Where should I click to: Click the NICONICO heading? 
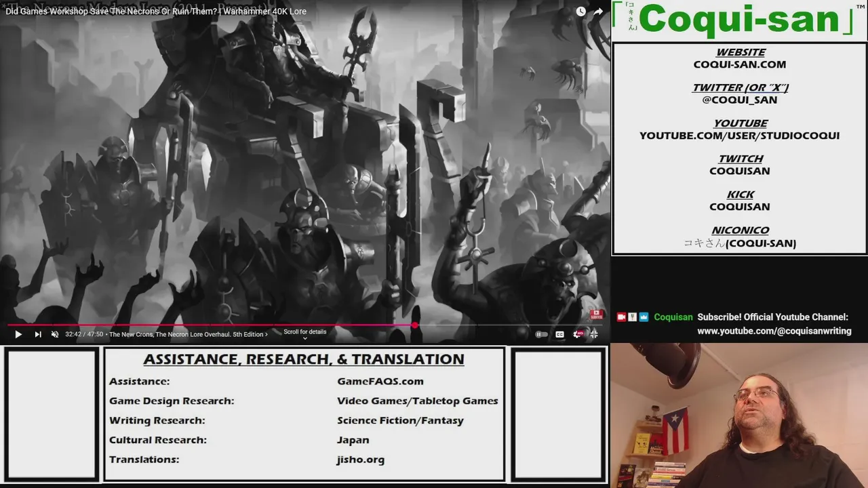click(741, 230)
